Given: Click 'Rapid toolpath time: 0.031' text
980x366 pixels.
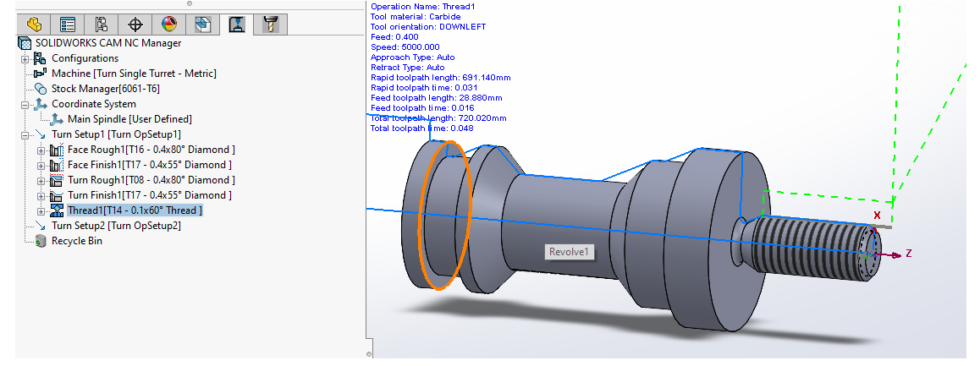Looking at the screenshot, I should click(423, 87).
